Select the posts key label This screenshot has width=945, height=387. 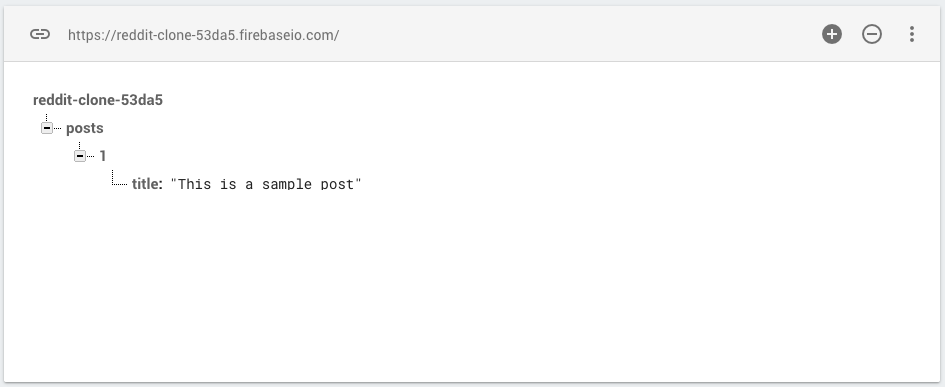84,128
